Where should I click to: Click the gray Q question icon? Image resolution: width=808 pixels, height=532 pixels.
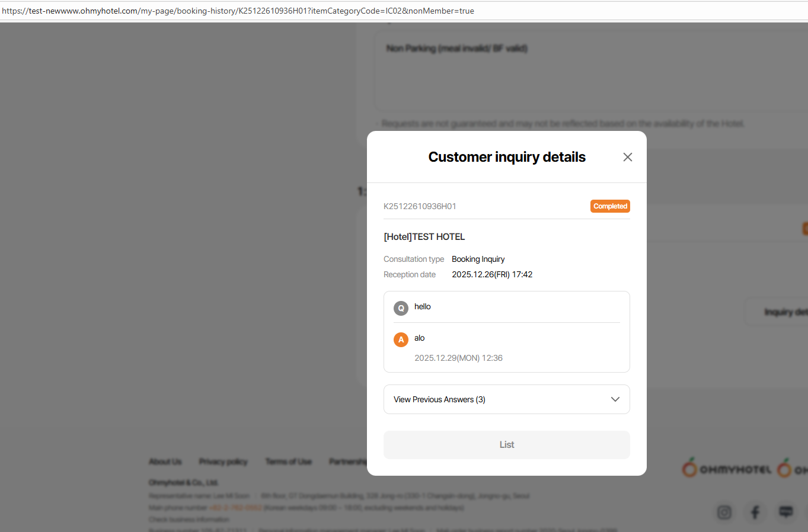coord(401,308)
